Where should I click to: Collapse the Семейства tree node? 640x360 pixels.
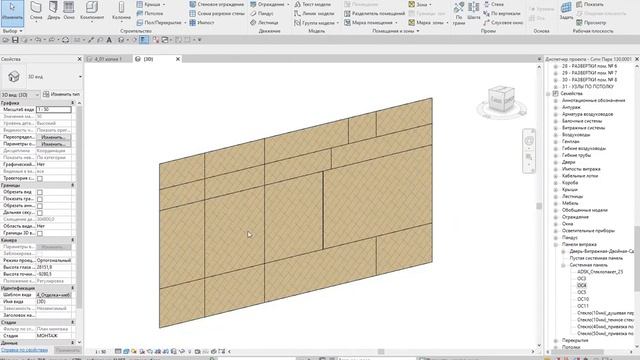(548, 93)
